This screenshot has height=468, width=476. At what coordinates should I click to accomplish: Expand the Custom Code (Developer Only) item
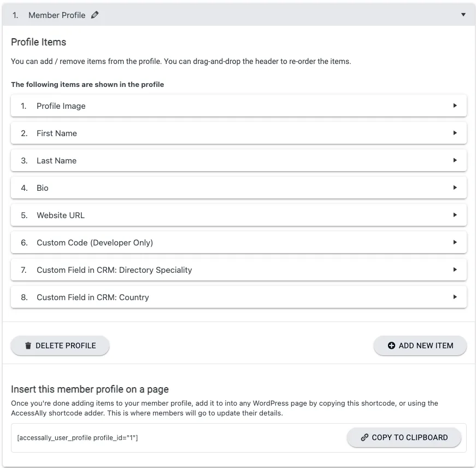[455, 242]
